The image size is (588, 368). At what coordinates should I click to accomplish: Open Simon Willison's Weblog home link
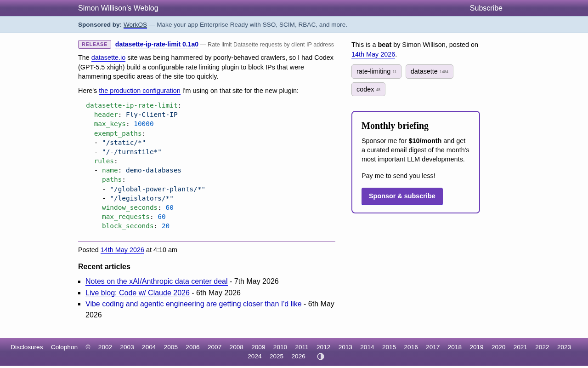click(x=118, y=8)
